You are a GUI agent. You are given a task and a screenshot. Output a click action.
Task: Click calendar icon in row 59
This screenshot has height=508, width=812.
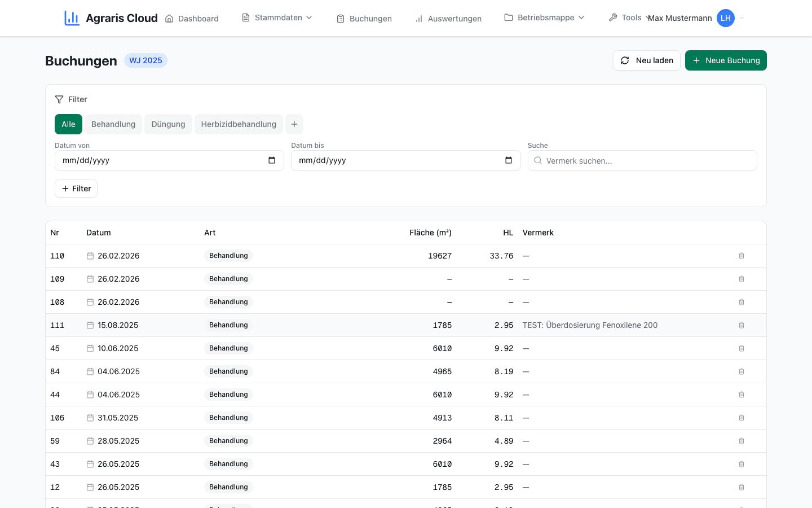90,441
